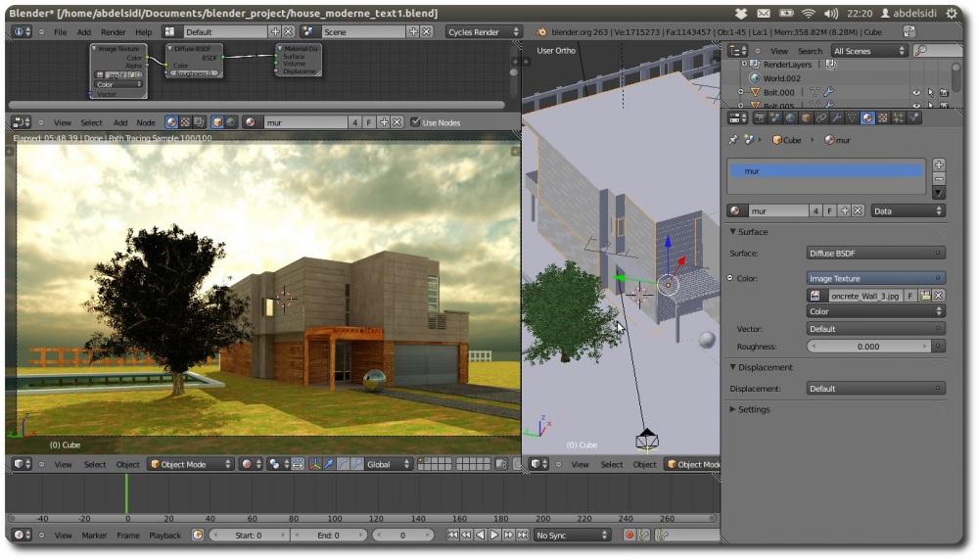Click the Ubuntu volume indicator
Image resolution: width=979 pixels, height=560 pixels.
[x=831, y=14]
